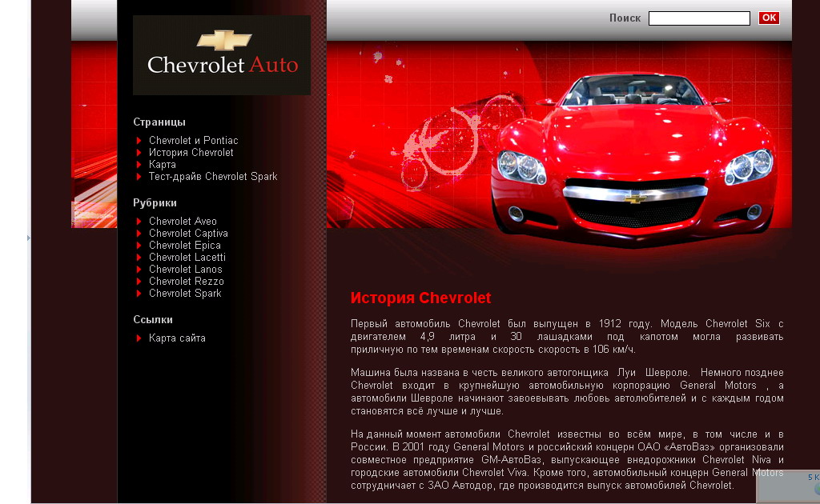
Task: Click paragraph starting 'На данный момент'
Action: pos(567,460)
